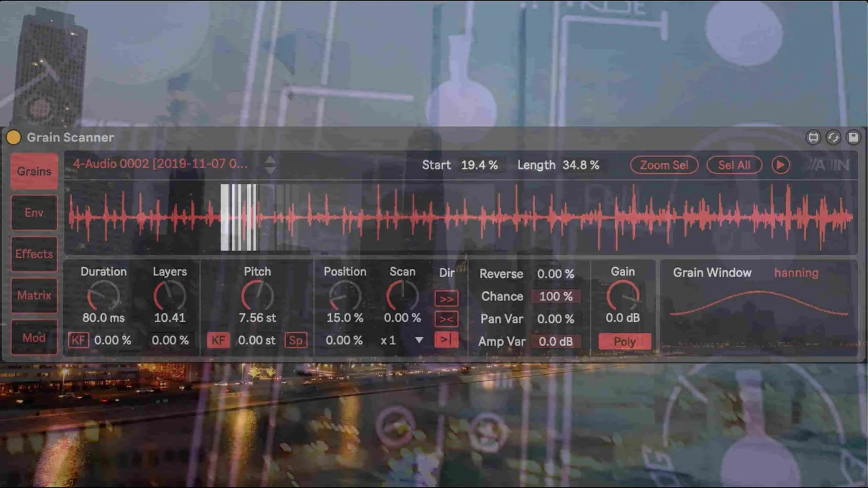Open the Env tab
Image resolution: width=868 pixels, height=488 pixels.
tap(34, 212)
